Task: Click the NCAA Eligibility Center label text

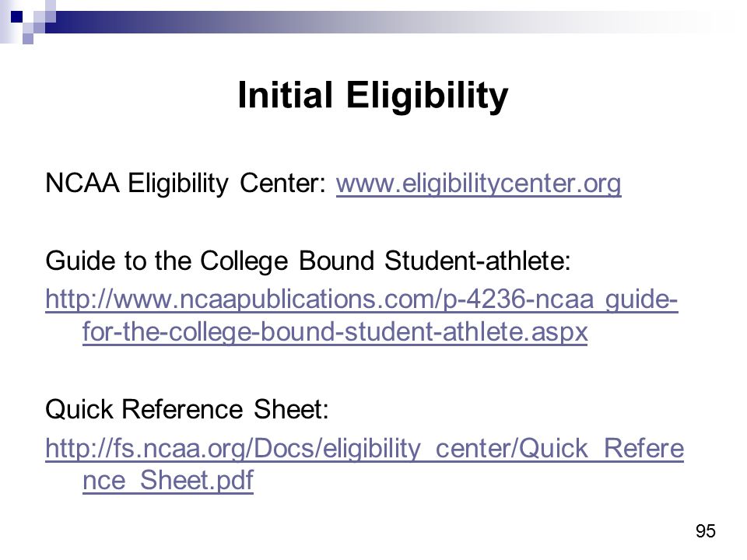Action: 185,184
